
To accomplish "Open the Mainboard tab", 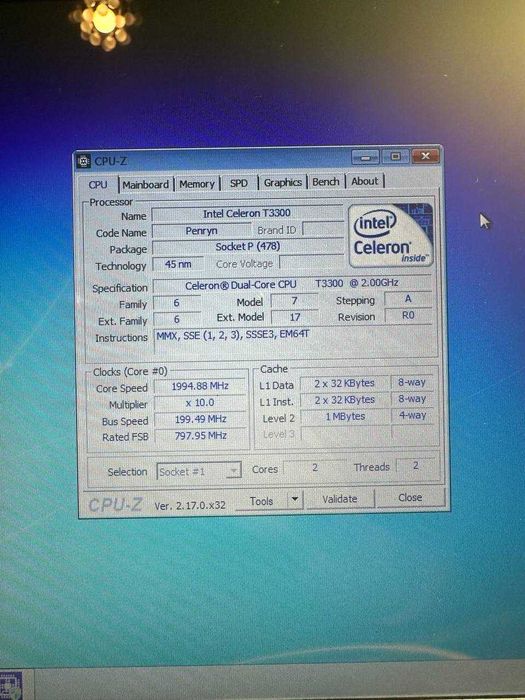I will pos(146,184).
